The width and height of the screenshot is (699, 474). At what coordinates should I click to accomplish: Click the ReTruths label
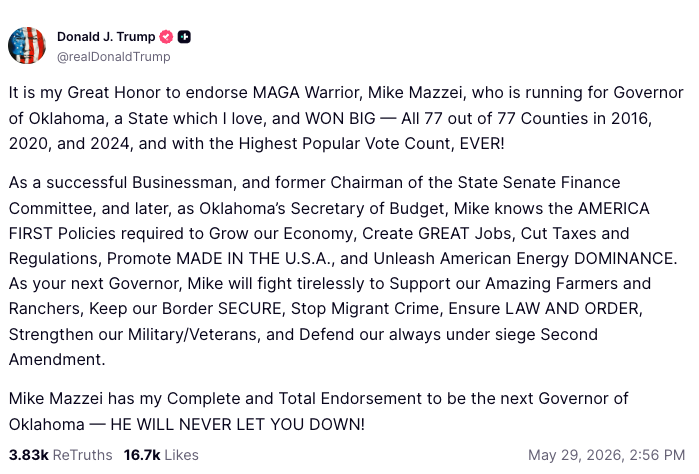[82, 455]
